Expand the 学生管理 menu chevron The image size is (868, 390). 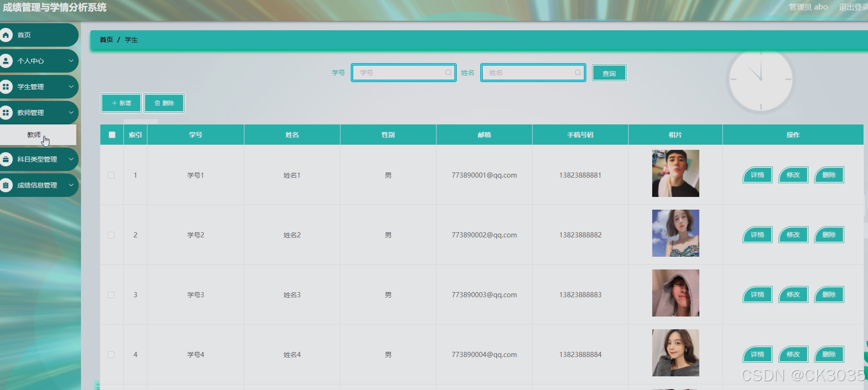tap(71, 87)
